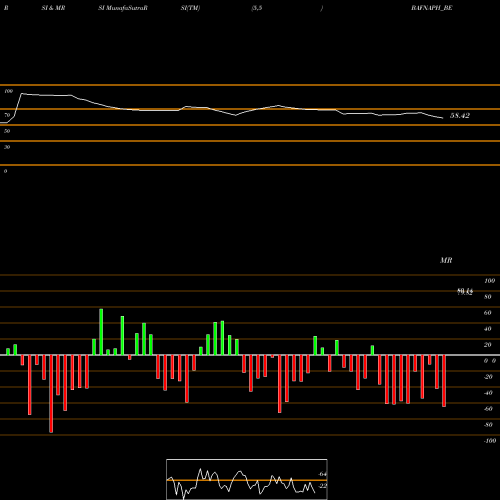
Task: Click the 'SI & MR' header label
Action: 53,8
